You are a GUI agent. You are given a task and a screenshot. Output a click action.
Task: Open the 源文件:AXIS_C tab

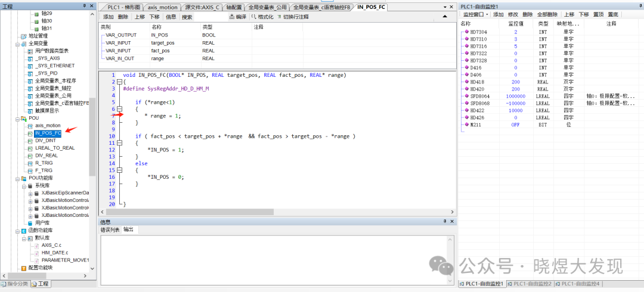pos(202,7)
